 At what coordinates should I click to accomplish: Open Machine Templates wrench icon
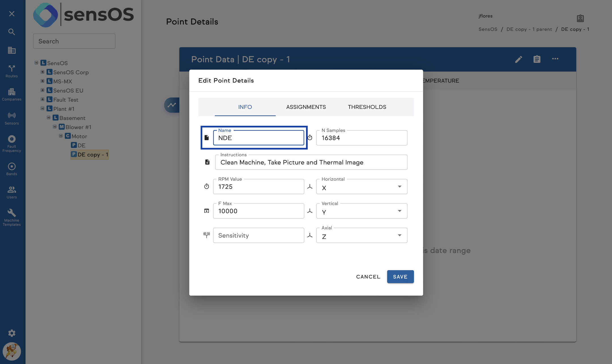coord(12,217)
